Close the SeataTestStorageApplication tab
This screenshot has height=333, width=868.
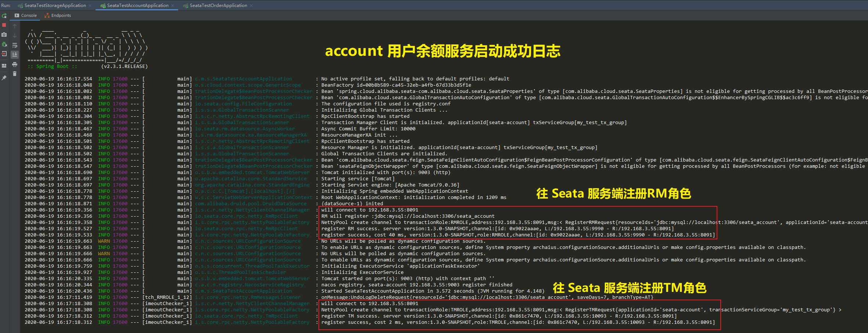(90, 6)
